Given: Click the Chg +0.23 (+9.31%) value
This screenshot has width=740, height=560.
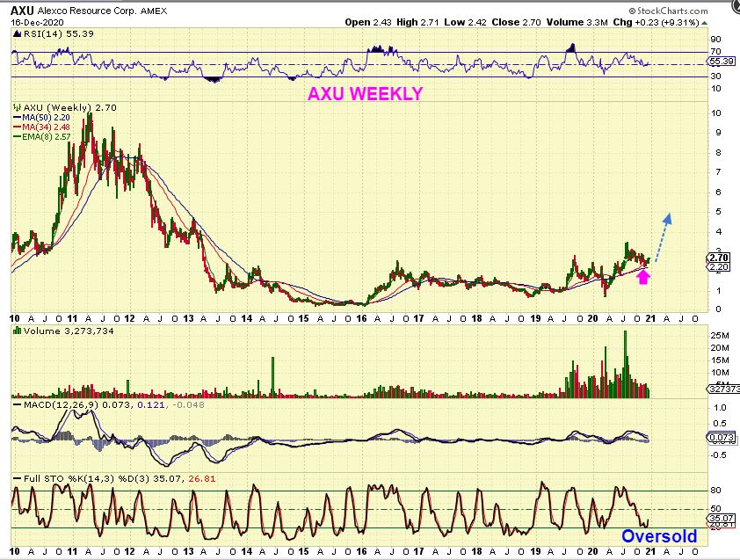Looking at the screenshot, I should (656, 22).
